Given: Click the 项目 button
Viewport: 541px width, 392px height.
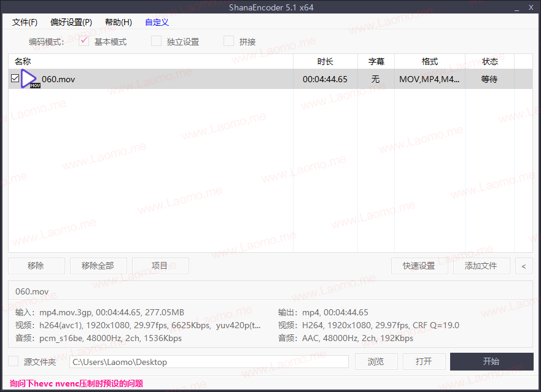Looking at the screenshot, I should coord(160,266).
